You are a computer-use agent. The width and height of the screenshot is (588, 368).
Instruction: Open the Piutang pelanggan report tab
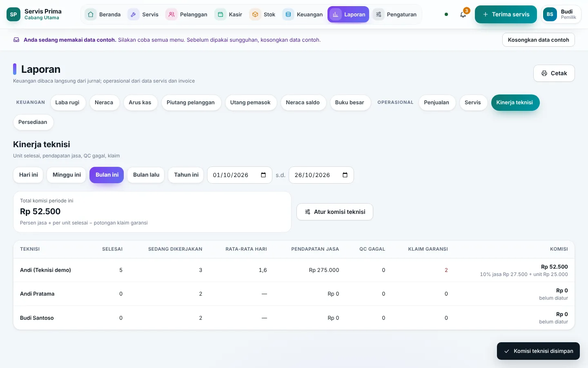pyautogui.click(x=191, y=103)
